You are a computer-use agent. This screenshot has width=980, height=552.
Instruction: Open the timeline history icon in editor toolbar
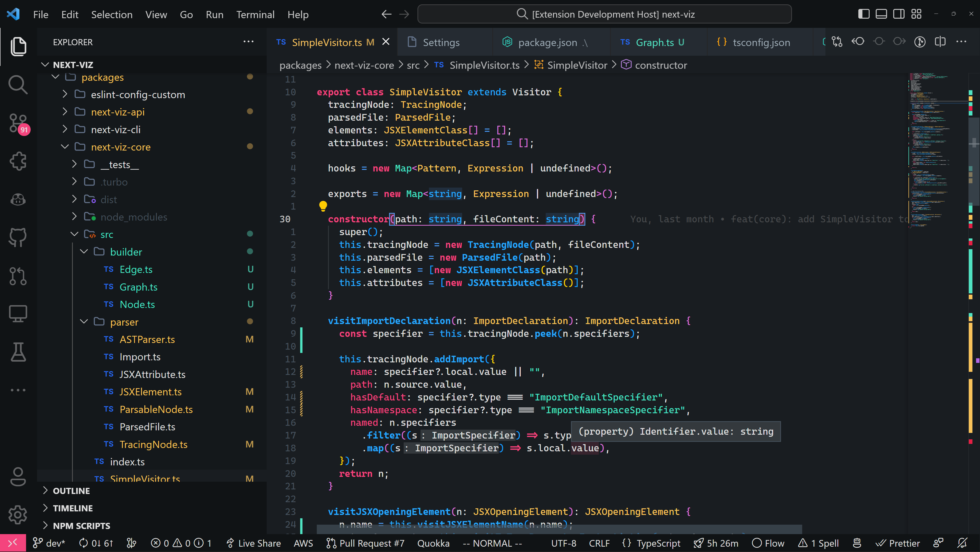pyautogui.click(x=919, y=42)
